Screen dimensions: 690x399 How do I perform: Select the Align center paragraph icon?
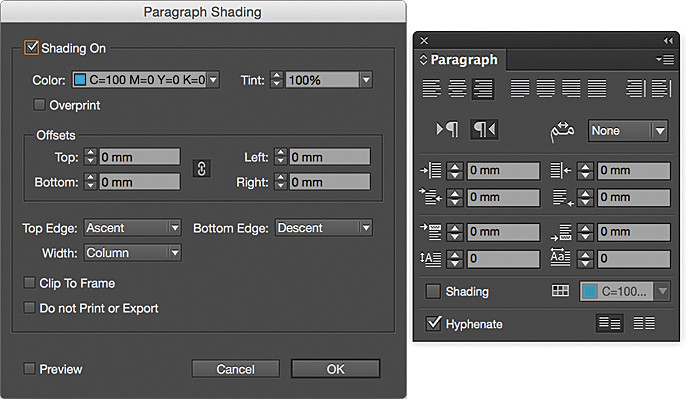tap(457, 88)
